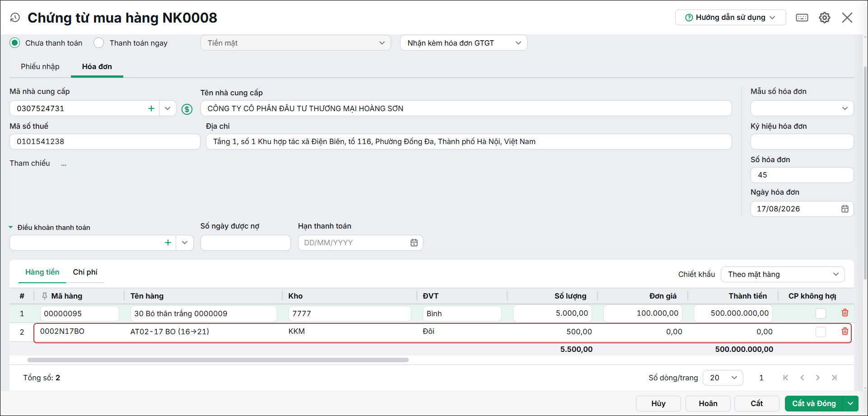The width and height of the screenshot is (868, 416).
Task: Select the Chi phí tab
Action: pyautogui.click(x=85, y=272)
